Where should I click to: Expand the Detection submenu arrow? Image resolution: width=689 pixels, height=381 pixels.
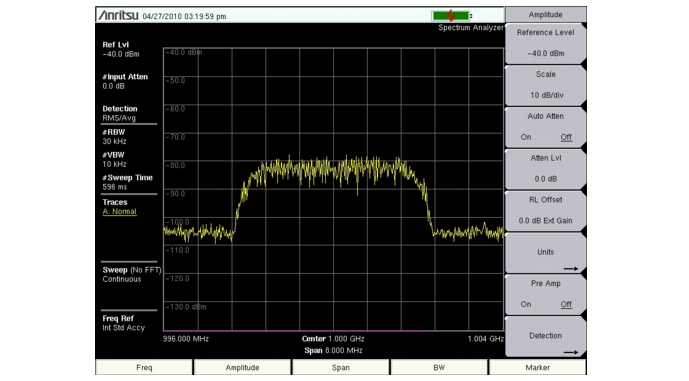pyautogui.click(x=571, y=352)
